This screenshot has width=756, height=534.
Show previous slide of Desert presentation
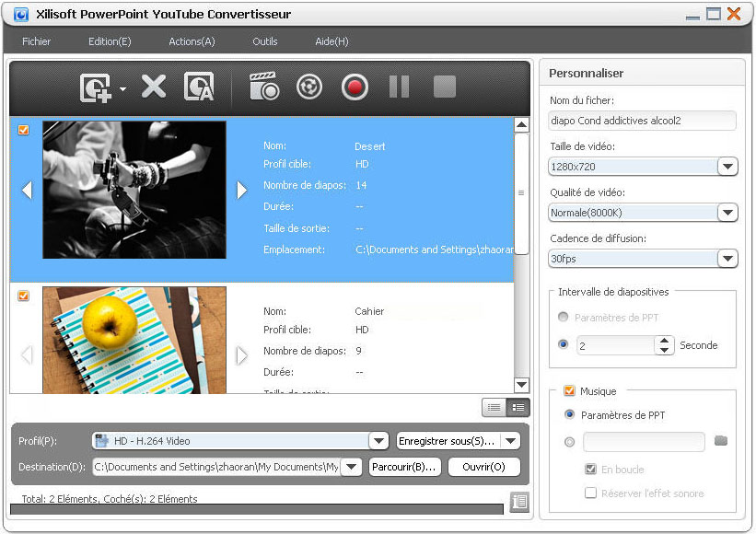click(x=27, y=190)
